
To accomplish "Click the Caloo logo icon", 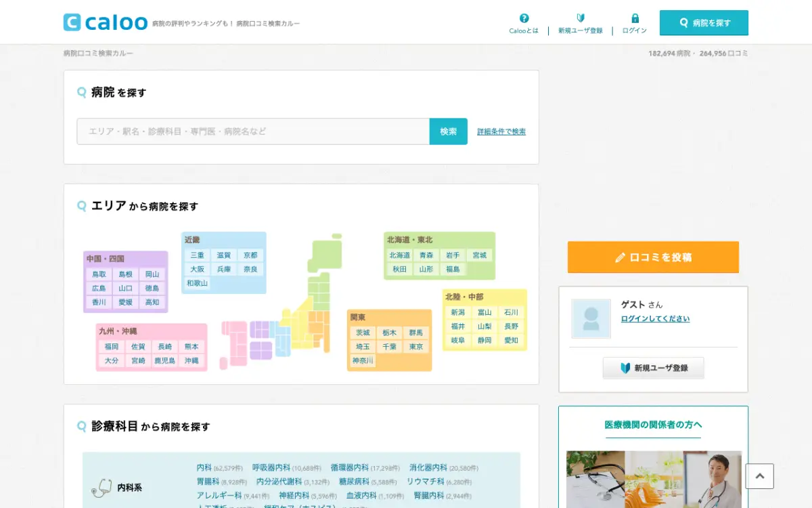I will tap(72, 22).
